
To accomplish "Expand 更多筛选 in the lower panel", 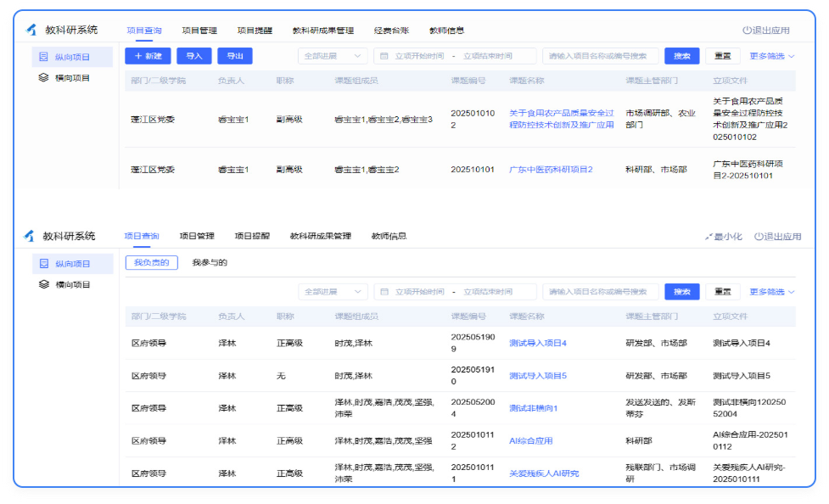I will [x=771, y=292].
